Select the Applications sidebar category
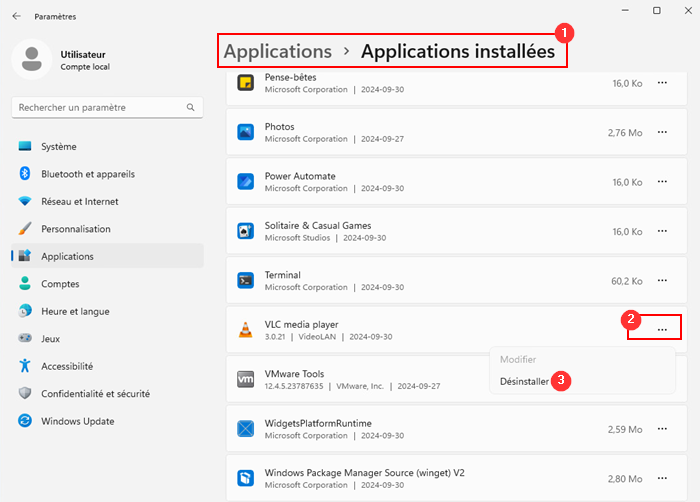The image size is (700, 502). (x=107, y=256)
